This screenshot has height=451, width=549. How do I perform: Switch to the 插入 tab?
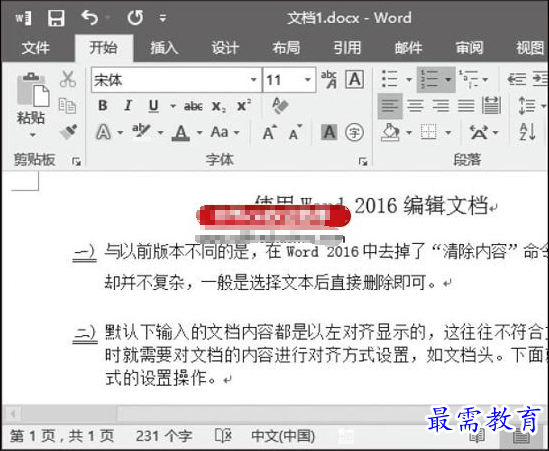165,48
